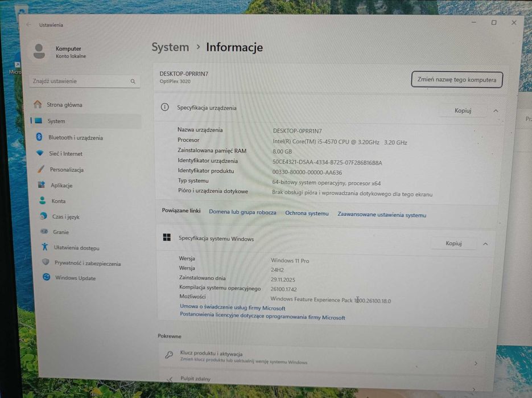Click the install date 29.11.2025

point(283,280)
